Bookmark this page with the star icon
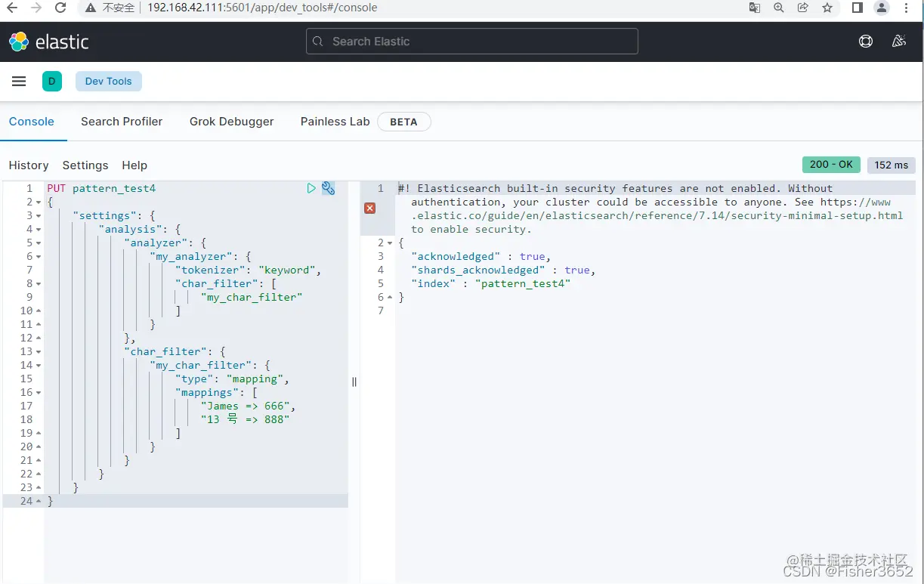 pyautogui.click(x=827, y=8)
